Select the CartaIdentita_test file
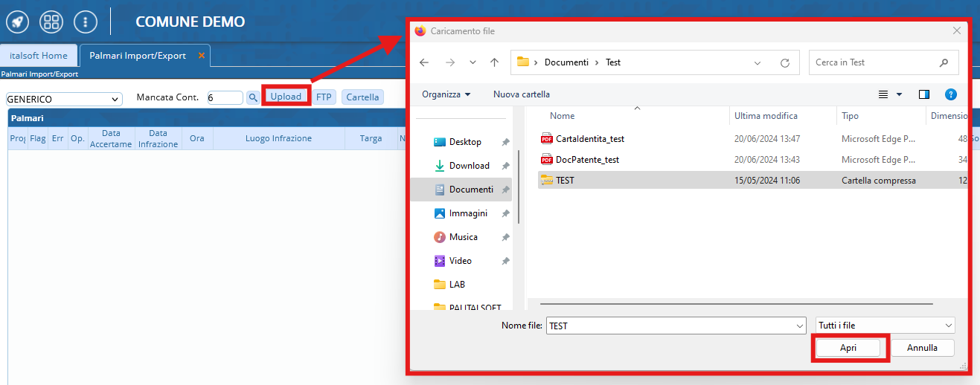980x385 pixels. (x=589, y=139)
